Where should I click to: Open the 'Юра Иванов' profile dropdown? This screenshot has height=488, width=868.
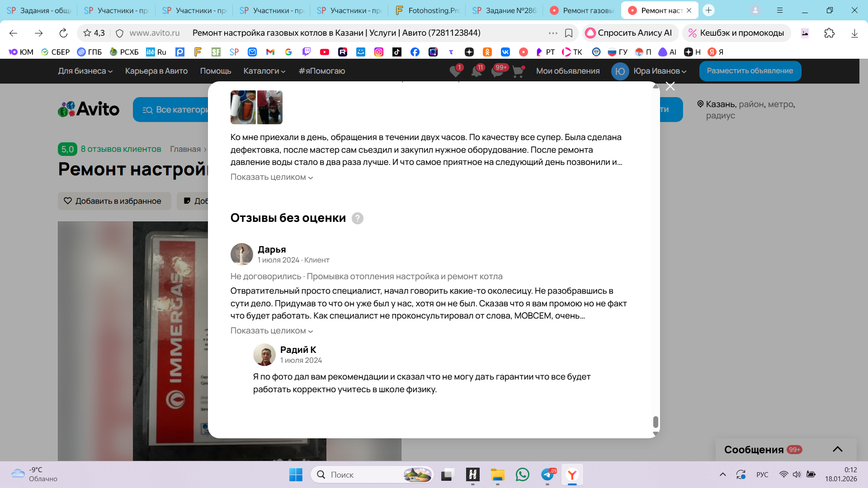[659, 71]
